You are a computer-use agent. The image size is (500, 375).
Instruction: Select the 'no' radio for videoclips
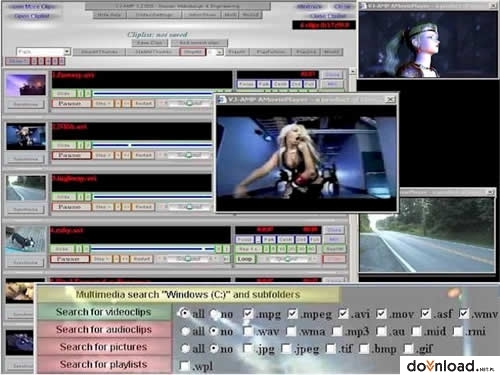click(215, 314)
